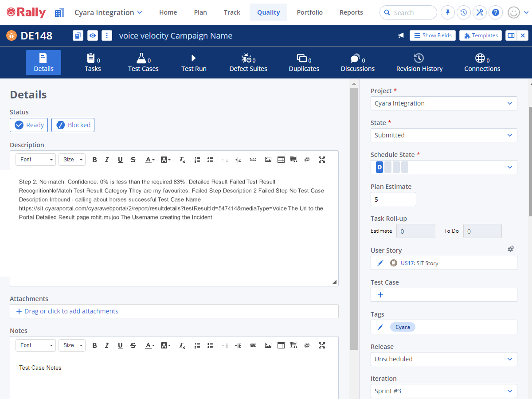Open Font dropdown in Description editor
The height and width of the screenshot is (399, 532).
[x=35, y=160]
